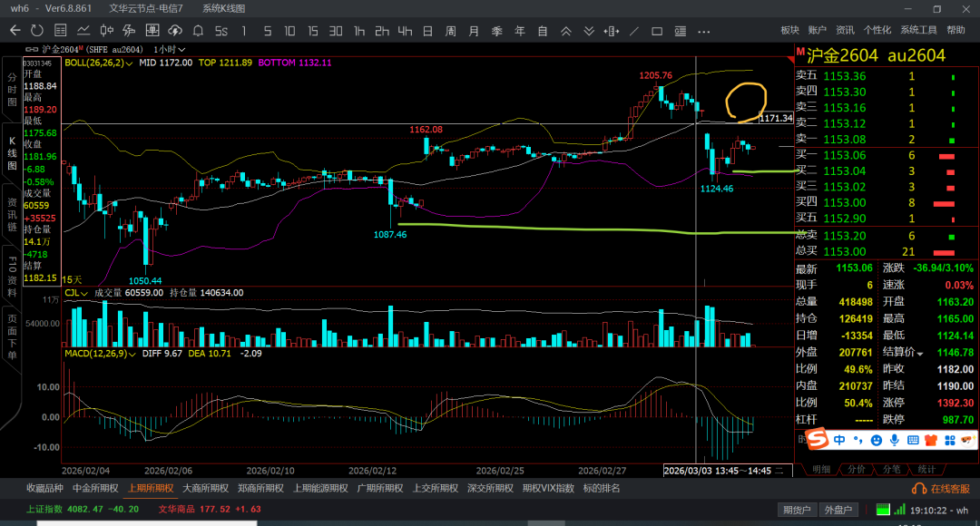Click the cloud sync icon
980x526 pixels.
(175, 31)
